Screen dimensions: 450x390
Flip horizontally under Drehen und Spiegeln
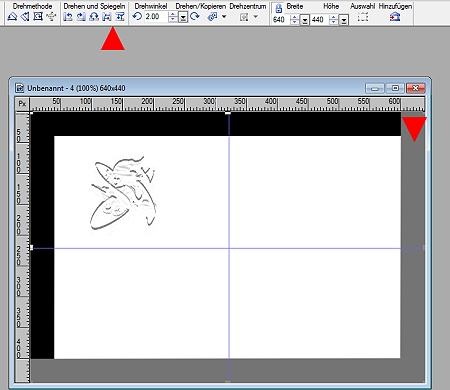coord(107,17)
